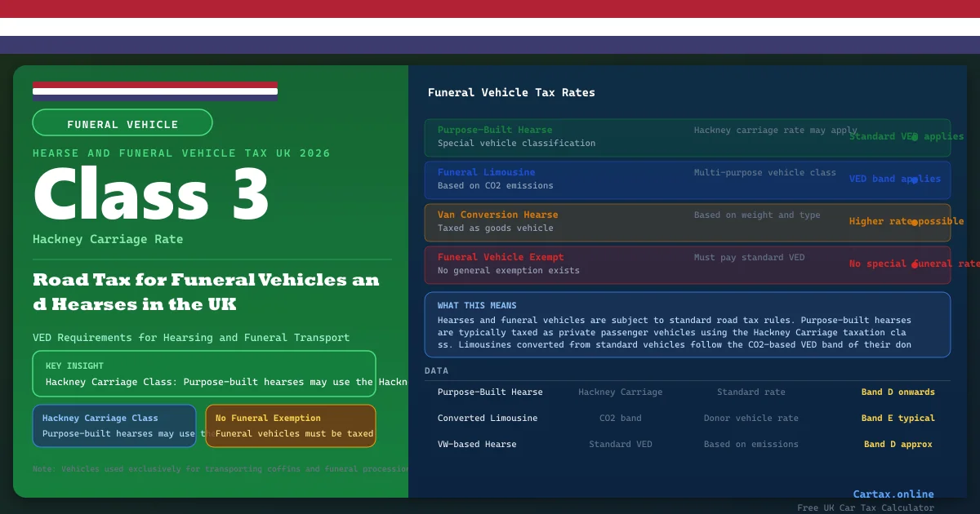Select the VW-based Hearse data row
Image resolution: width=980 pixels, height=514 pixels.
click(686, 444)
